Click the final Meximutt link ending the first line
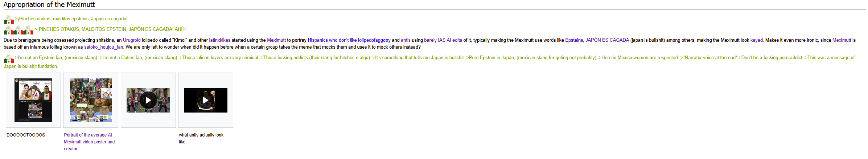The height and width of the screenshot is (159, 868). coord(841,40)
